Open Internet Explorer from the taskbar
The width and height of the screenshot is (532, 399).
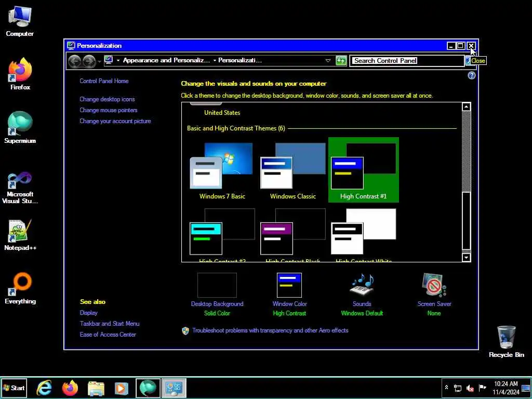[x=45, y=388]
